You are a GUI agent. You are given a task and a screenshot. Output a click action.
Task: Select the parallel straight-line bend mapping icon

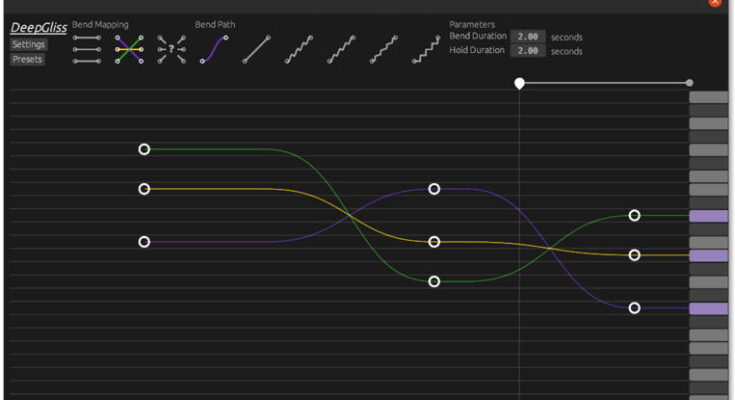(88, 48)
